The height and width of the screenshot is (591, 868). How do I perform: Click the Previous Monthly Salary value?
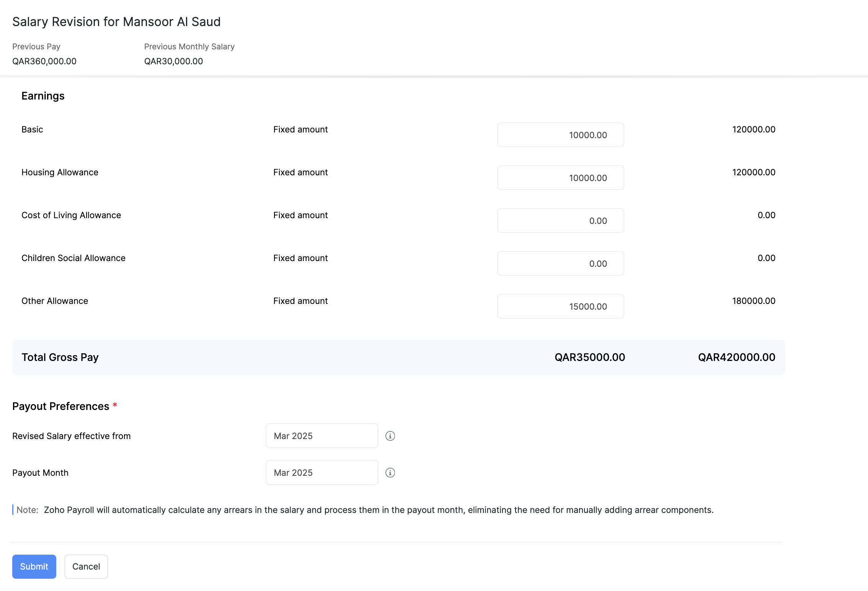173,61
